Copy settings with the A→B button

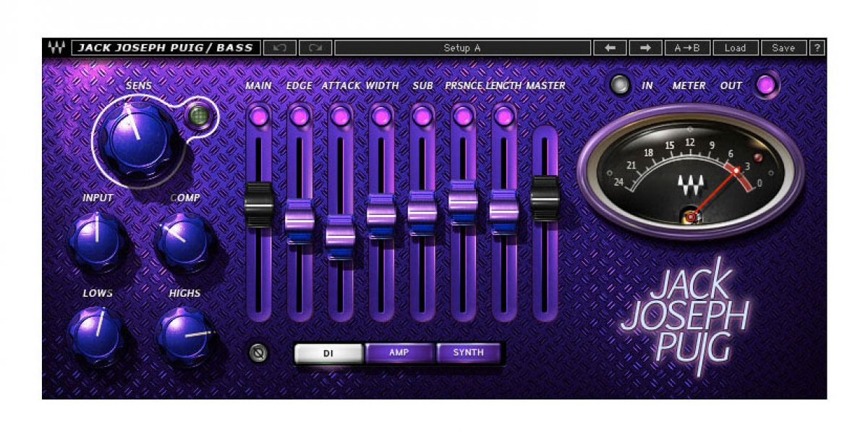(x=687, y=48)
